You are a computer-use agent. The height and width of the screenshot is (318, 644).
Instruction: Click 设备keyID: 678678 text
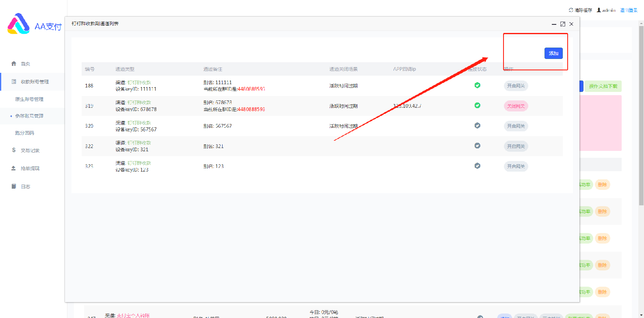point(136,109)
